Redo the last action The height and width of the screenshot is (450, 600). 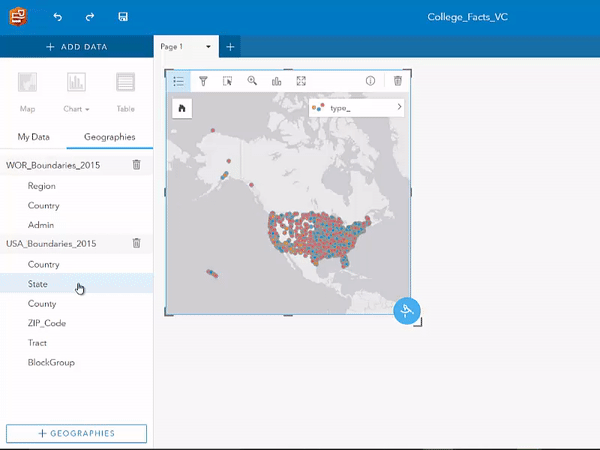(x=90, y=17)
